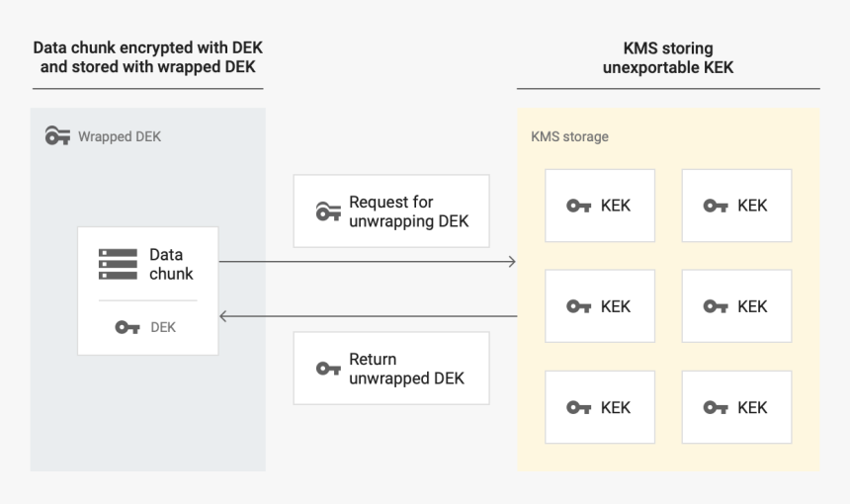Click the Wrapped DEK key icon
The image size is (850, 504).
(x=58, y=136)
